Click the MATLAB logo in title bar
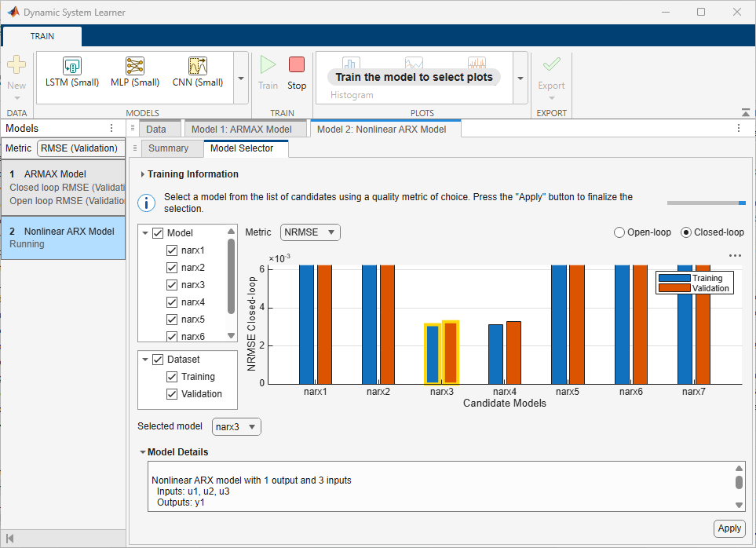 (x=13, y=12)
